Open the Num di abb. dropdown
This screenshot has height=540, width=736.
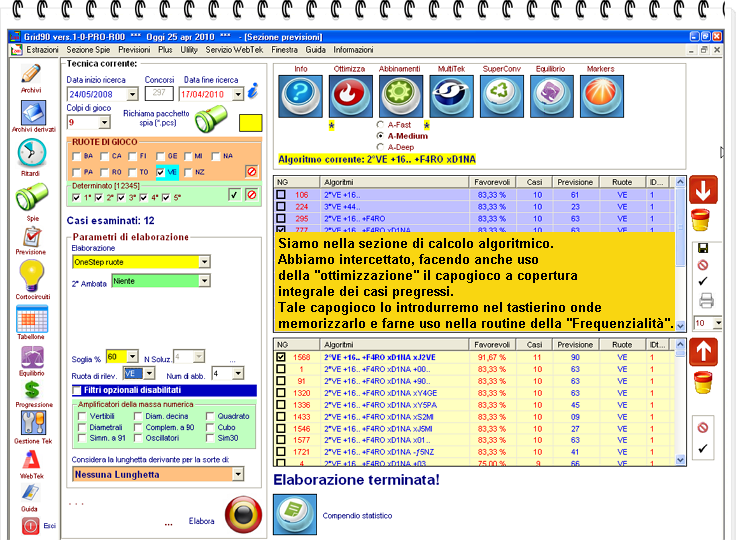238,374
